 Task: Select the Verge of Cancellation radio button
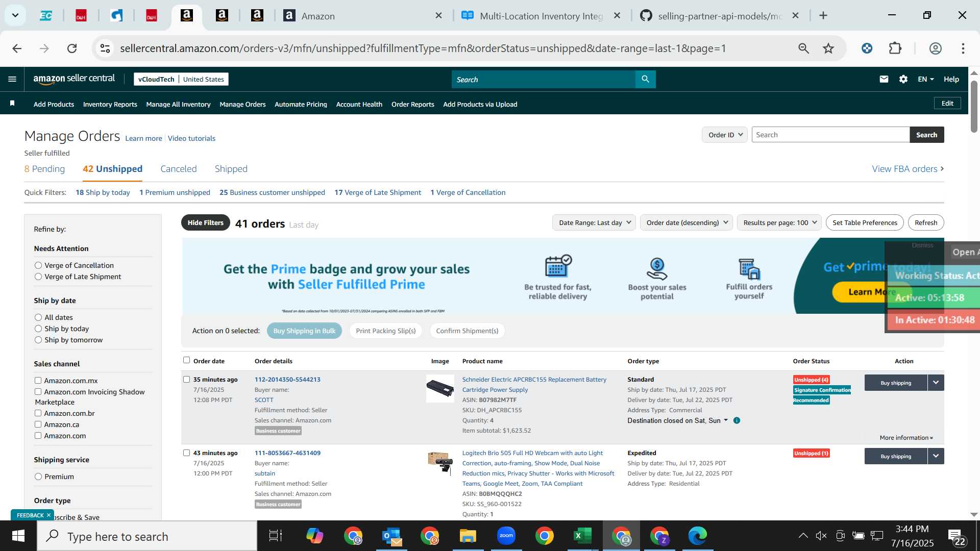coord(38,265)
